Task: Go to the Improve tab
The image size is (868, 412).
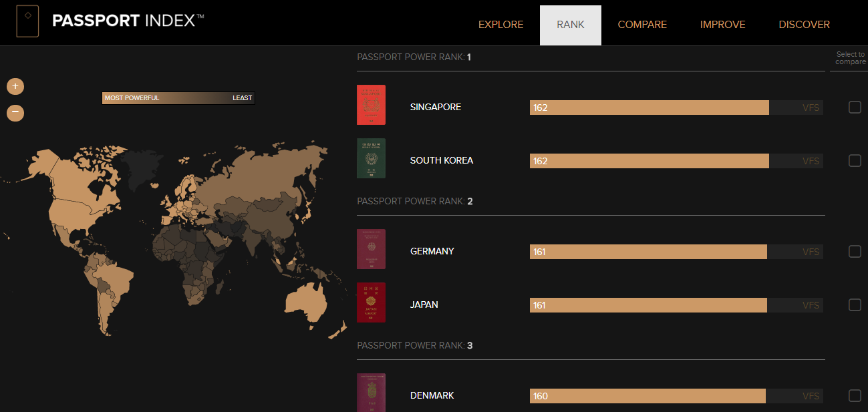Action: [x=723, y=25]
